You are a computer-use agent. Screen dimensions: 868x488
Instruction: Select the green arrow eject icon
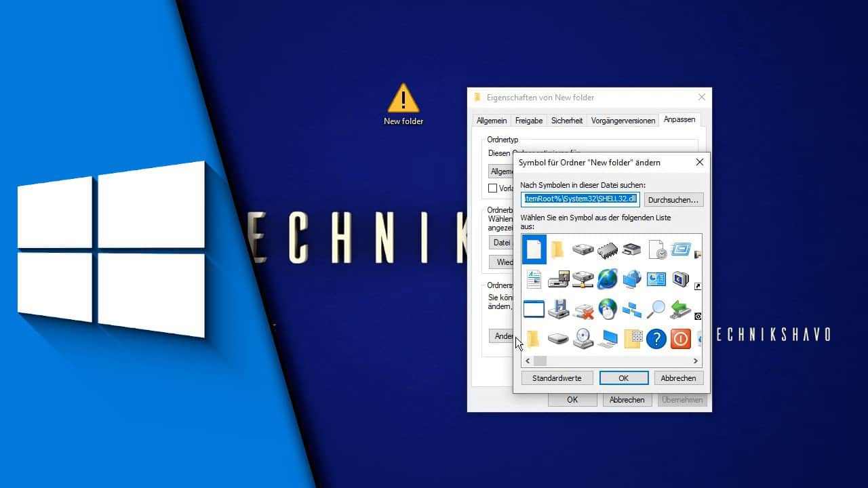point(681,309)
